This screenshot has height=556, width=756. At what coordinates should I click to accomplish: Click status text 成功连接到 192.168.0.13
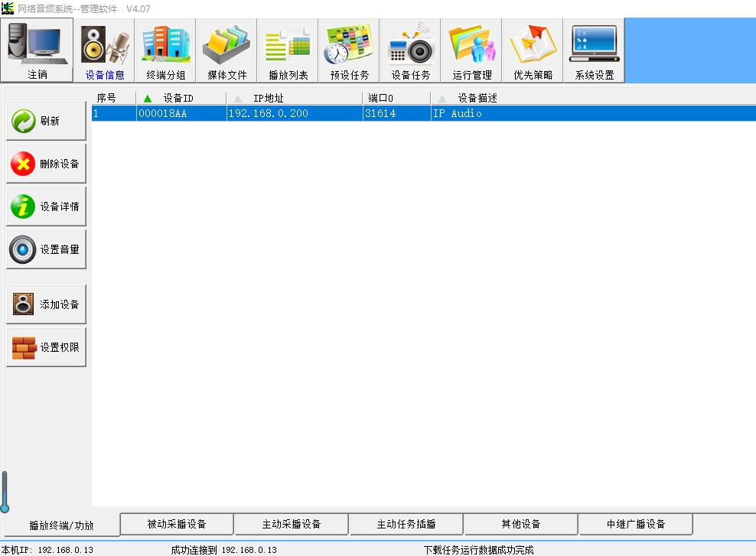tap(223, 550)
